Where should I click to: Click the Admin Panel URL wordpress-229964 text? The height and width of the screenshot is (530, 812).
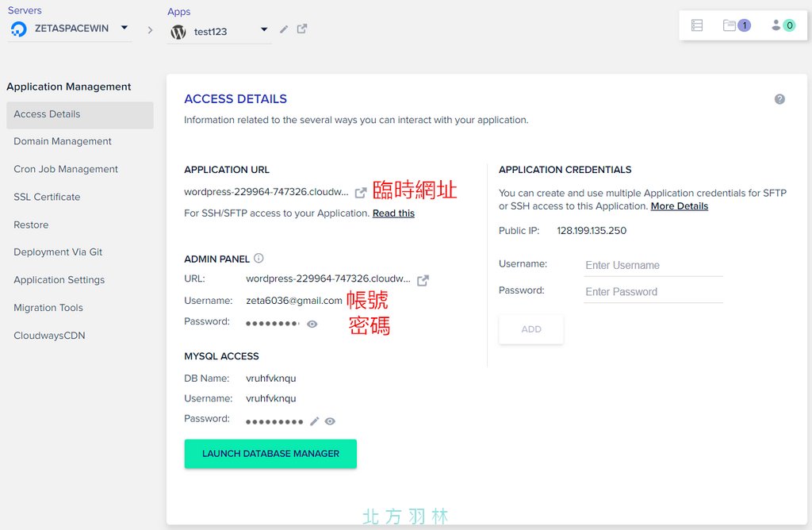pos(327,278)
